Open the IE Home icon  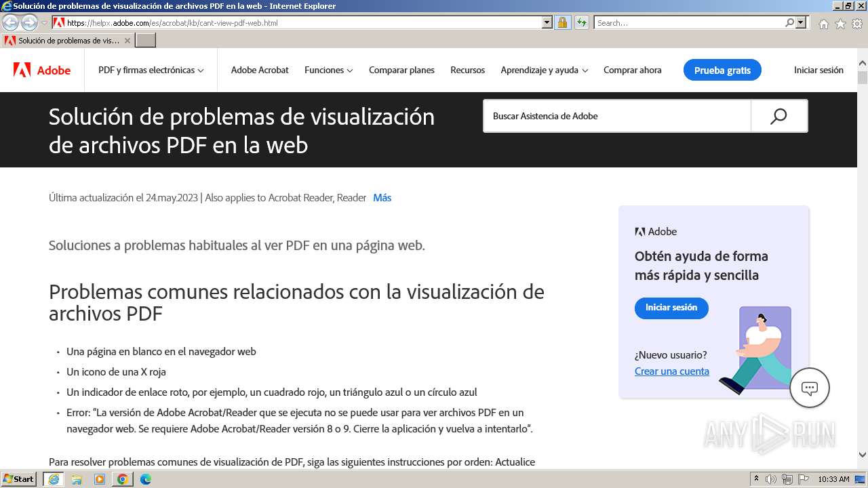(823, 24)
